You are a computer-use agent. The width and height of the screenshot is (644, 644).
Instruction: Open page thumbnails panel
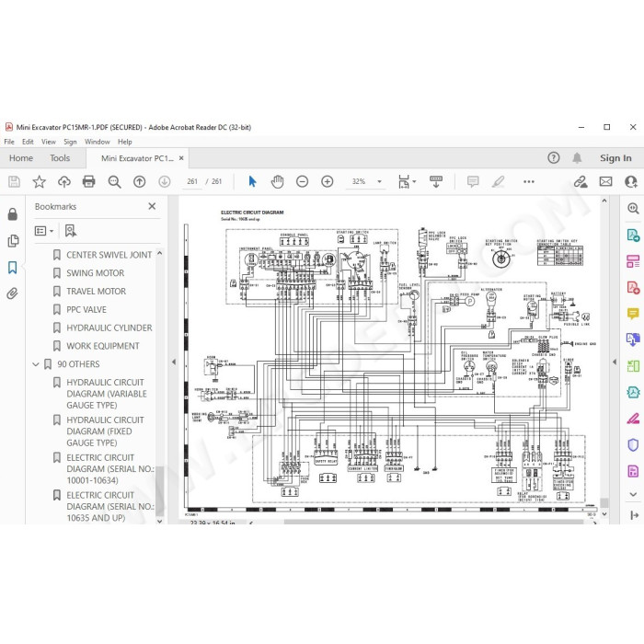coord(13,241)
